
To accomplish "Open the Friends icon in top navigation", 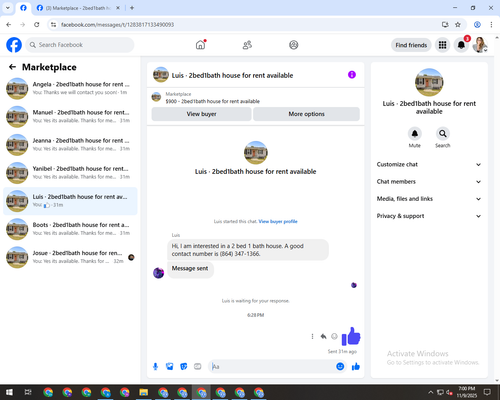I will 247,45.
